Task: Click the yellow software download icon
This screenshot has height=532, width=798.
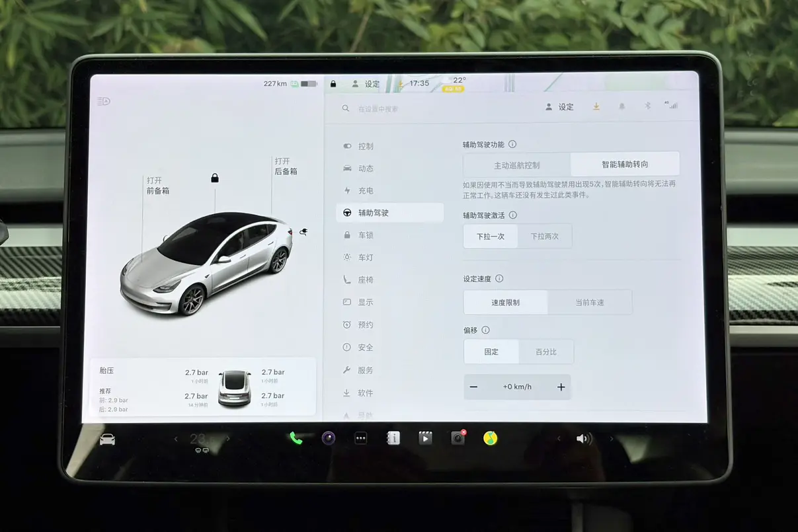Action: coord(596,106)
